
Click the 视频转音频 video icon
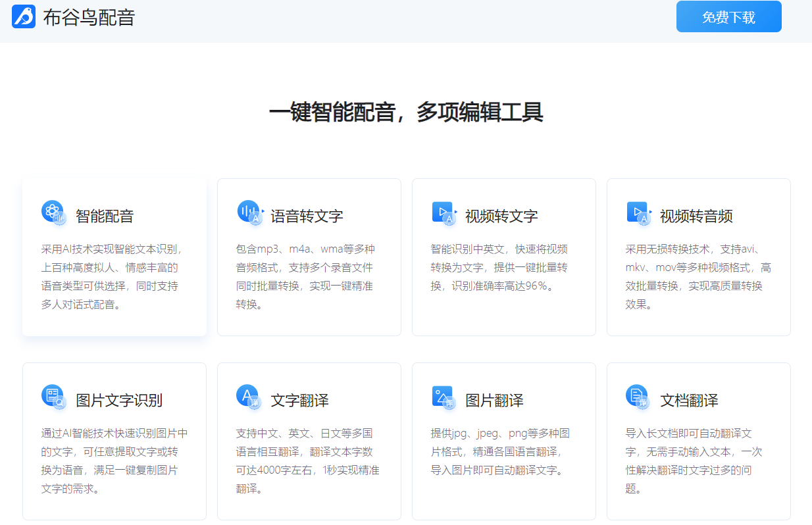point(639,213)
